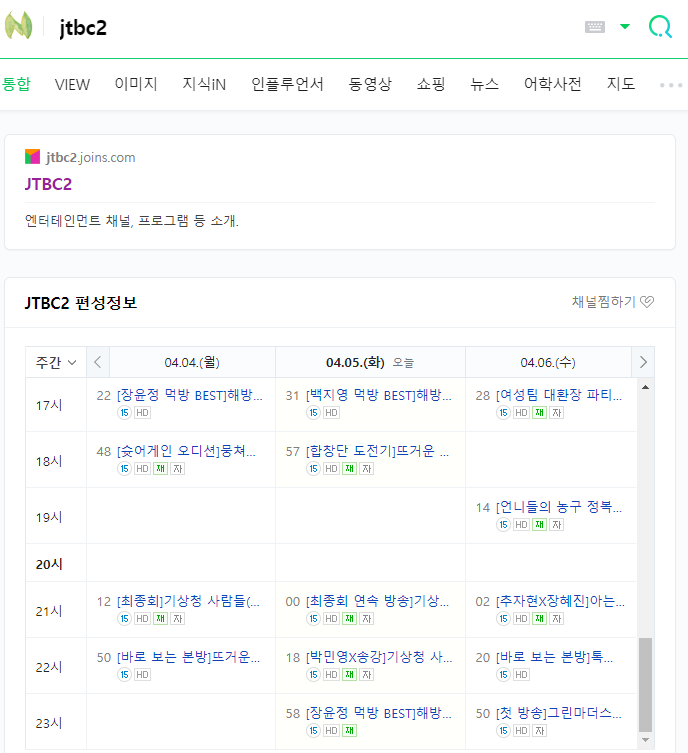Click schedule scrollbar down arrow
Image resolution: width=688 pixels, height=753 pixels.
[646, 740]
